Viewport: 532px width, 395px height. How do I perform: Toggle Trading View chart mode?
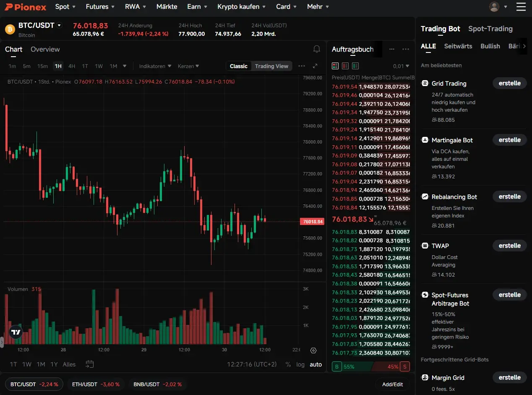point(271,66)
